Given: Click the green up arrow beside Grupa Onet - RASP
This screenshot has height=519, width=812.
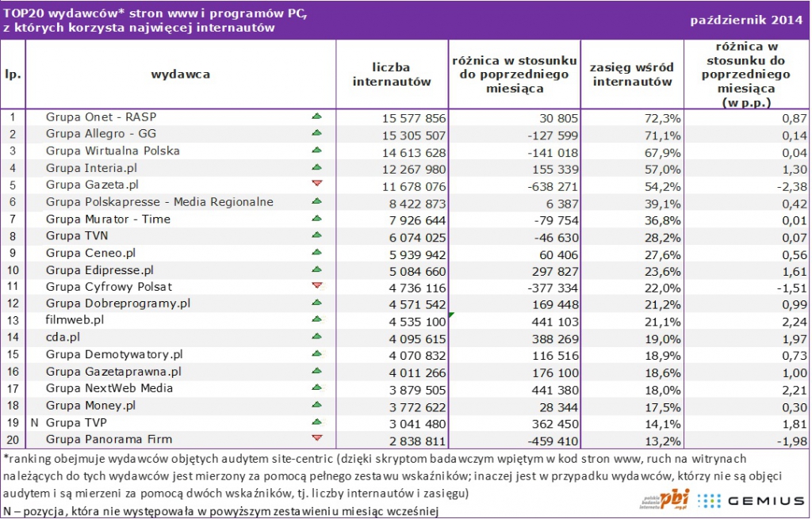Looking at the screenshot, I should (x=317, y=116).
